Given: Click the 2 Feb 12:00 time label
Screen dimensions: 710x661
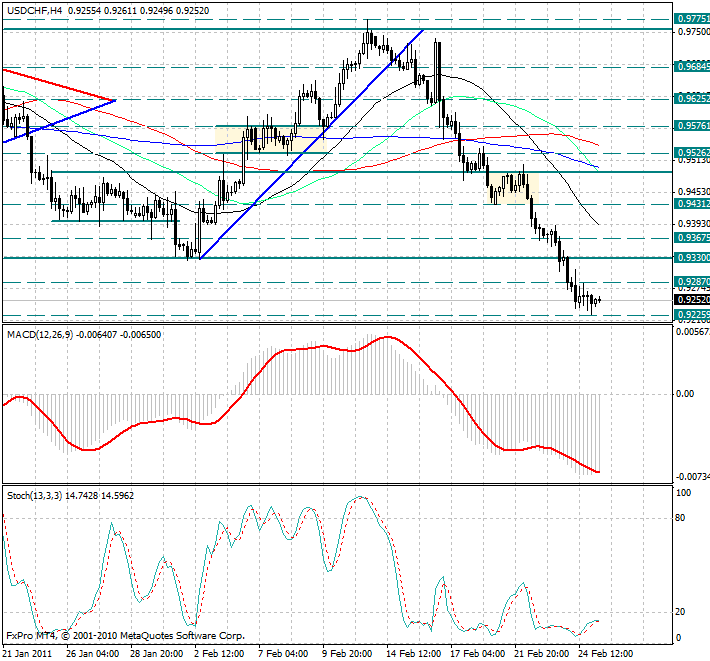Looking at the screenshot, I should click(219, 654).
